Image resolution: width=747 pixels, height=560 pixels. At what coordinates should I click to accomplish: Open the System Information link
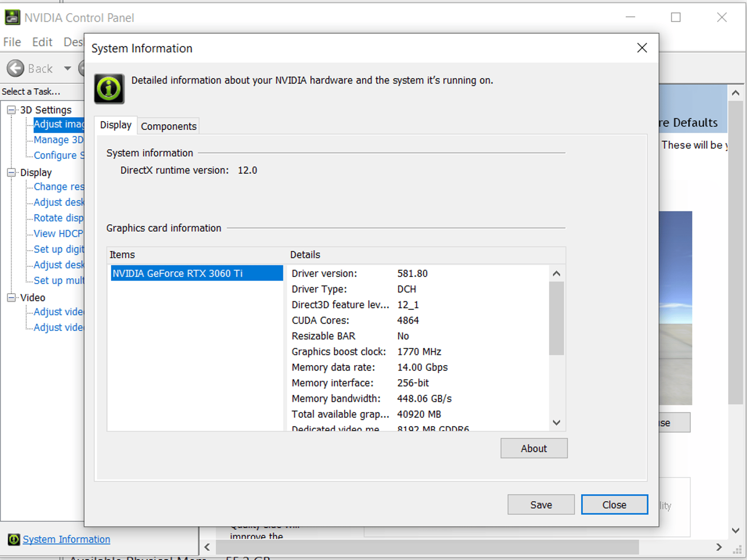pyautogui.click(x=66, y=539)
